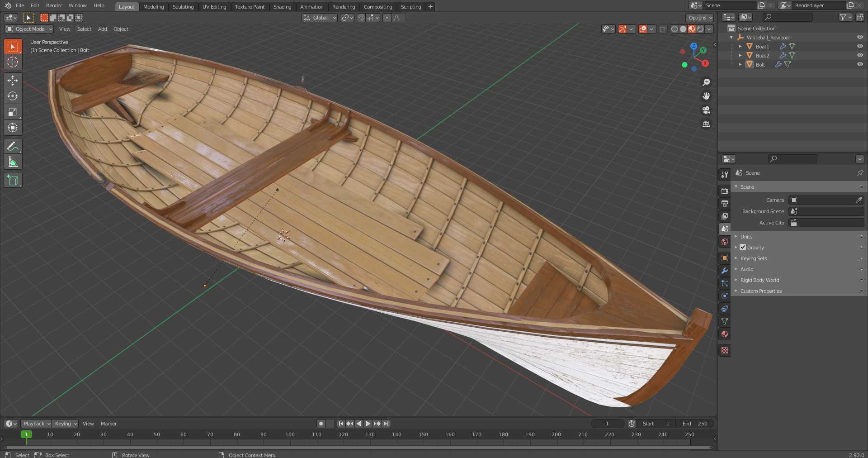Switch perspective/orthographic grid icon
This screenshot has width=868, height=458.
pos(706,124)
